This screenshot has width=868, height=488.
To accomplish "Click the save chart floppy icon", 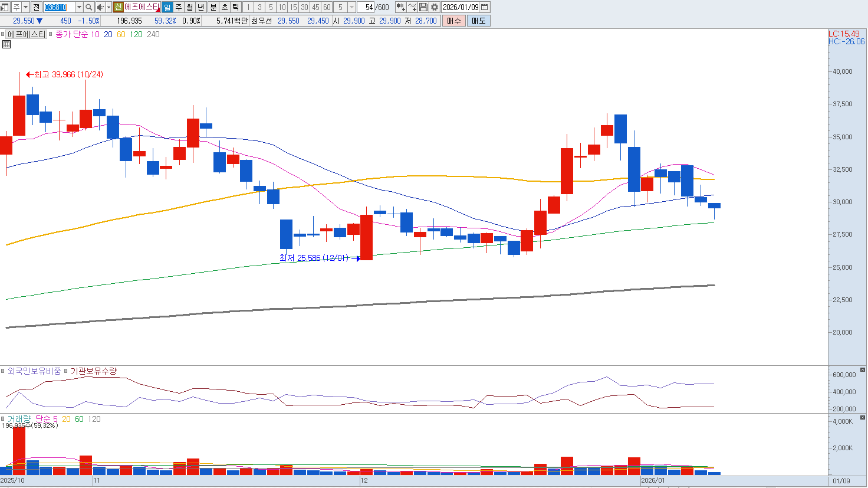I will point(423,7).
